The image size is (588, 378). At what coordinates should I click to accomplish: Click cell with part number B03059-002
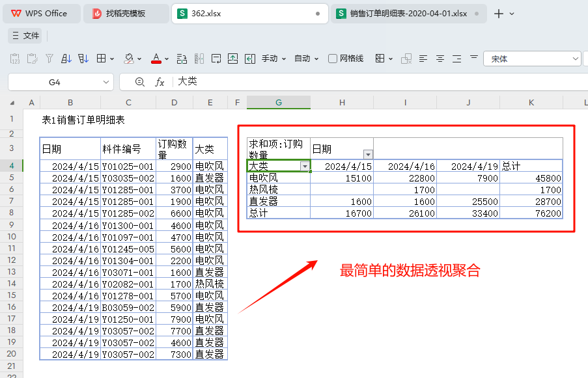[x=128, y=308]
